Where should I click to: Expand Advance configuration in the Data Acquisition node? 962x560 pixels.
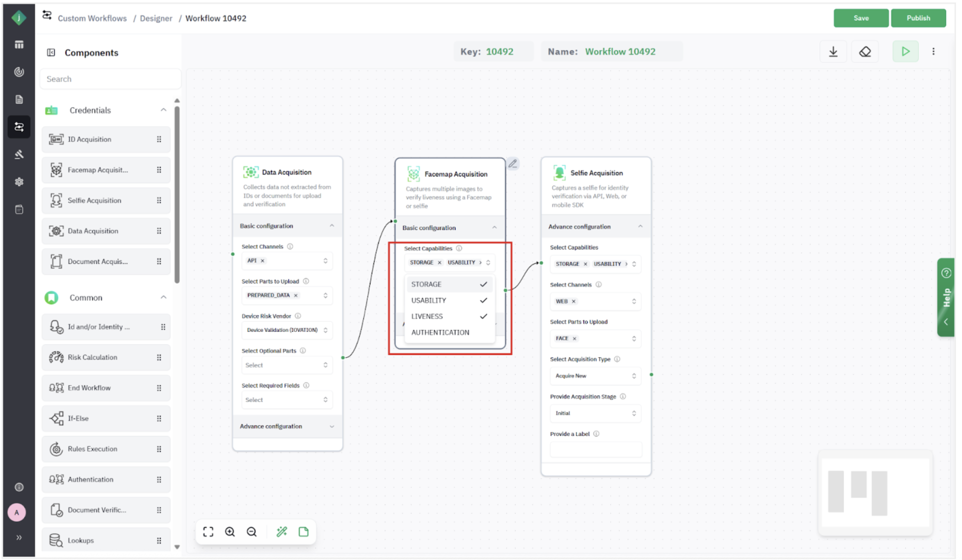(287, 426)
